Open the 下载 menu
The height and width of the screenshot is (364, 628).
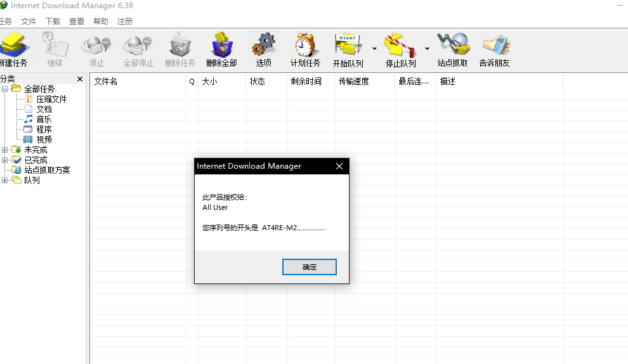[53, 21]
